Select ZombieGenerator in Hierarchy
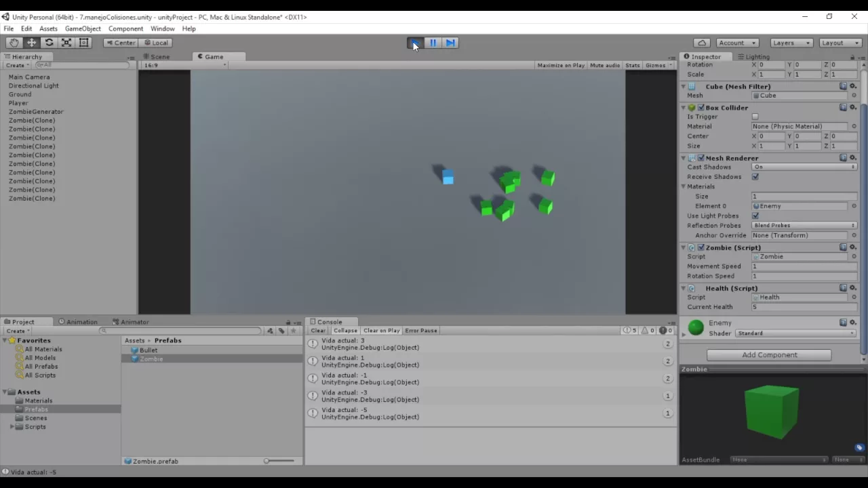This screenshot has width=868, height=488. 36,112
